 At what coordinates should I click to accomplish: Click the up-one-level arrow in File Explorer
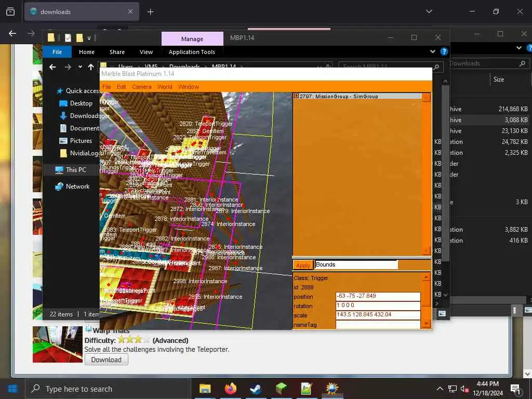coord(90,67)
